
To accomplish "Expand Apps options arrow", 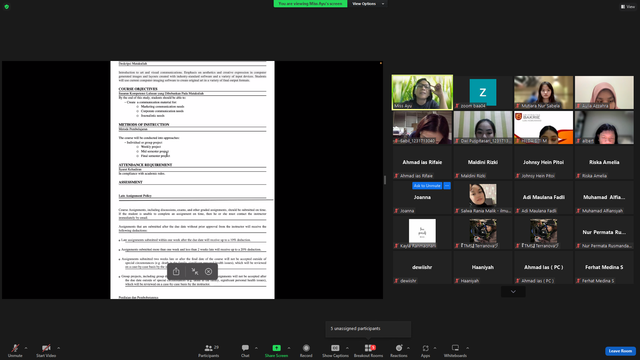I will pos(435,348).
